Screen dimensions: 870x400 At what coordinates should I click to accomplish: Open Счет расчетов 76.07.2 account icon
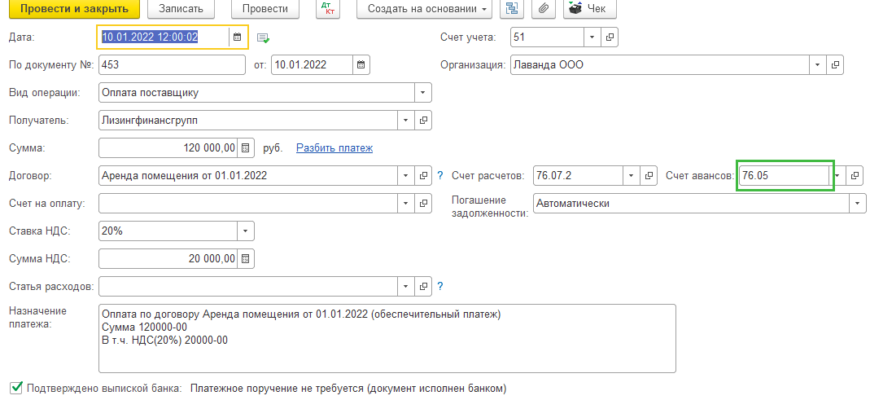point(648,176)
